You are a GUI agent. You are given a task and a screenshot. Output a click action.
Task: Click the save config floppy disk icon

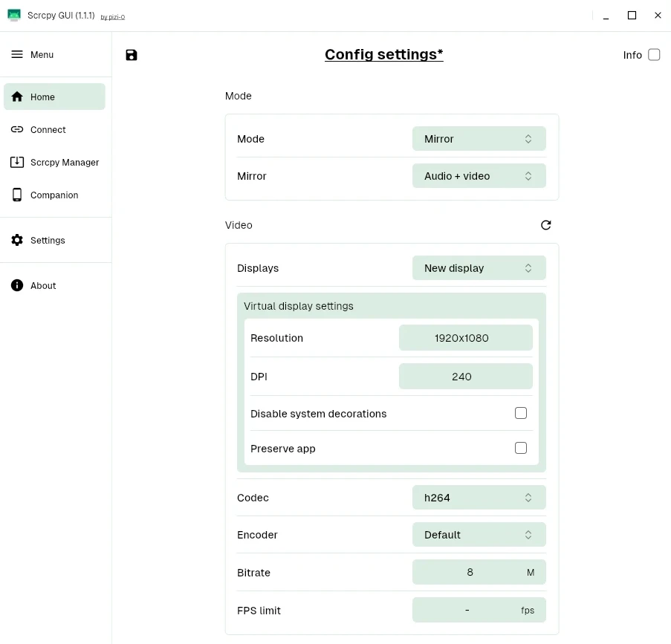coord(132,55)
